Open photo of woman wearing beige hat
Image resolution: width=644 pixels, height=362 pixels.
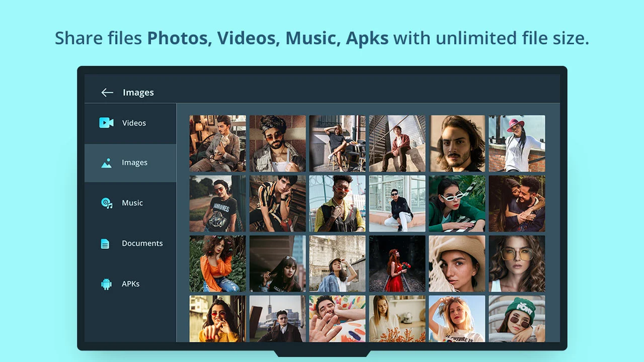pos(457,264)
